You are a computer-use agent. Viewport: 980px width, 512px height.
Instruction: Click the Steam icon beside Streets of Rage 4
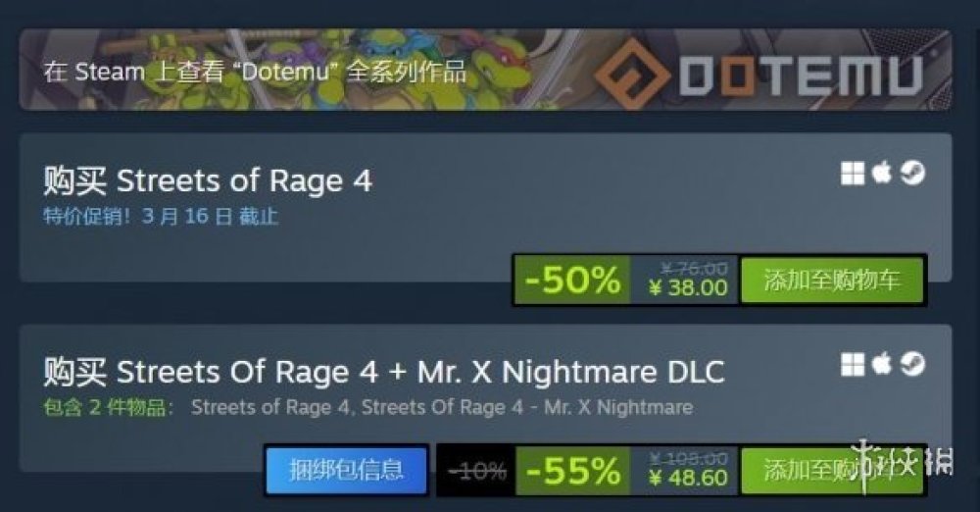tap(912, 174)
